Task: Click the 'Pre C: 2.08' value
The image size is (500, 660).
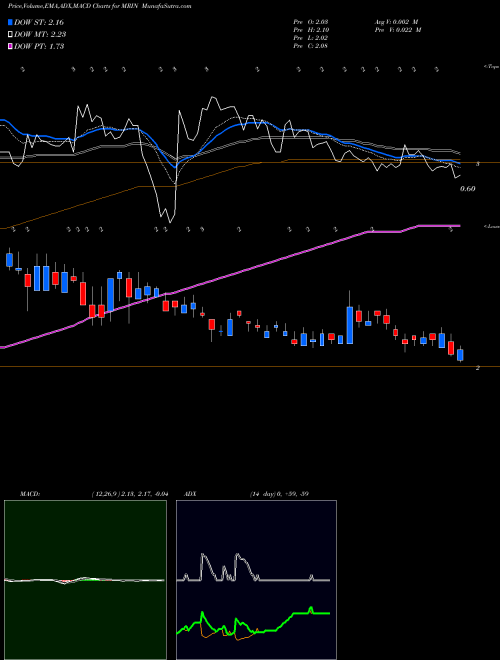Action: tap(311, 46)
